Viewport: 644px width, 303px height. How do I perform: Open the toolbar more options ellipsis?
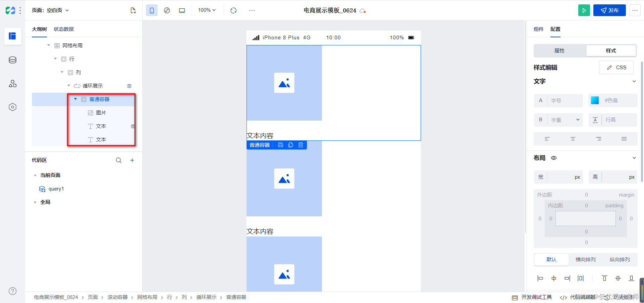(252, 10)
